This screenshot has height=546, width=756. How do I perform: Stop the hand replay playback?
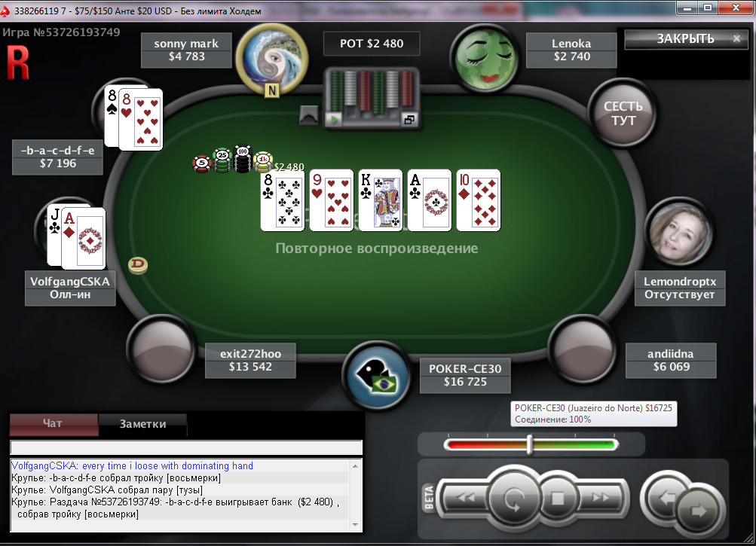(557, 498)
